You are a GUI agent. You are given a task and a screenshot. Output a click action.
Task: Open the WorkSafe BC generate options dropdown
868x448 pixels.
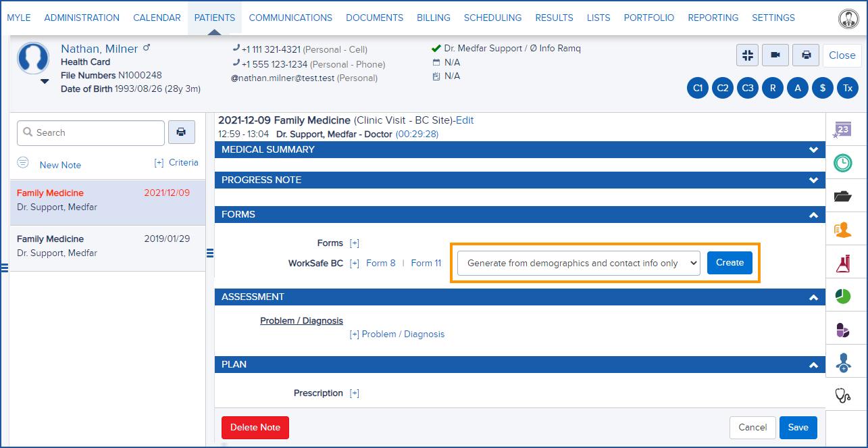pos(578,263)
